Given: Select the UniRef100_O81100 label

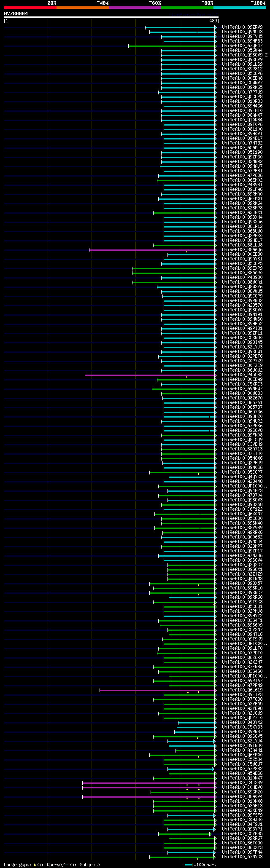Looking at the screenshot, I should 242,129.
